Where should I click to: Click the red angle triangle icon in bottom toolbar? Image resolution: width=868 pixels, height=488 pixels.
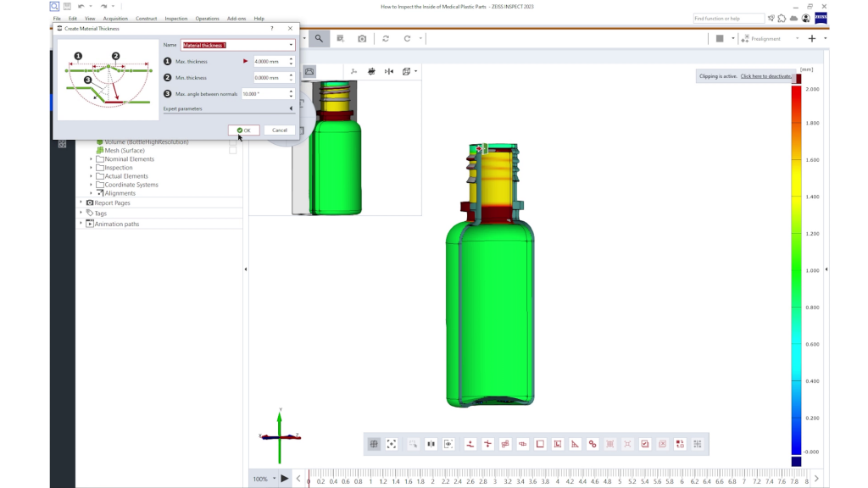tap(576, 444)
